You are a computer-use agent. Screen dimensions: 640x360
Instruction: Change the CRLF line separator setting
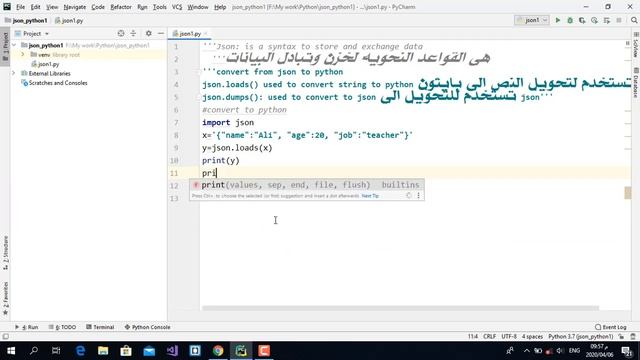(x=489, y=337)
